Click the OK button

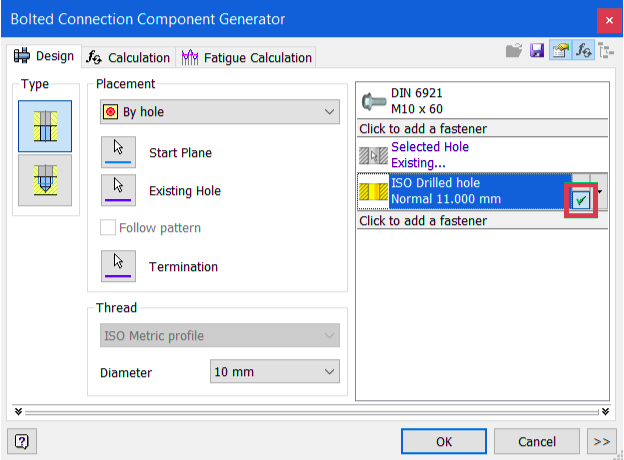pos(444,441)
